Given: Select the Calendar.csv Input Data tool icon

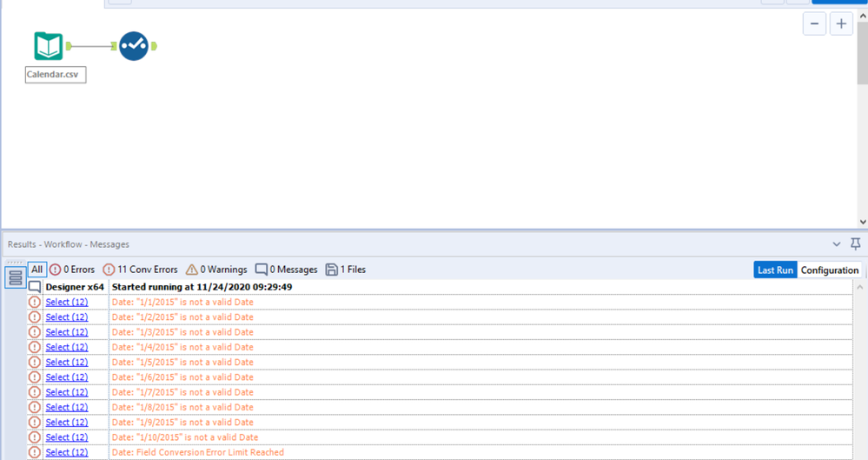Looking at the screenshot, I should point(48,45).
